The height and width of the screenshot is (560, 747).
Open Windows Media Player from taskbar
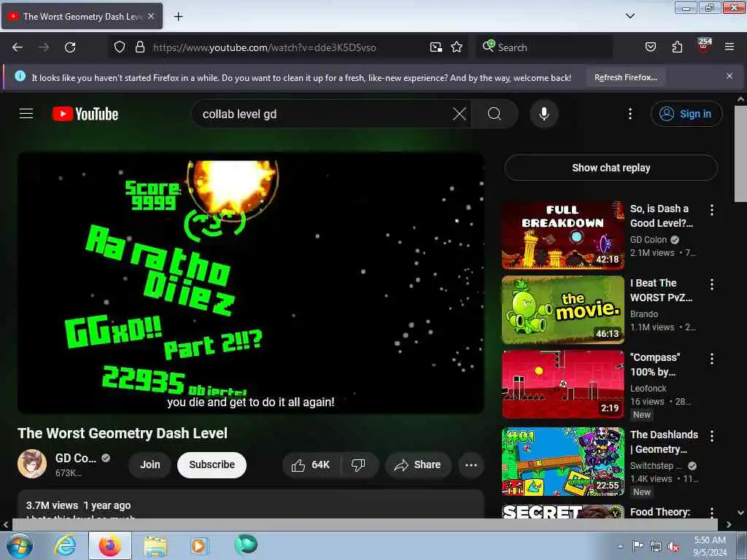pos(199,545)
